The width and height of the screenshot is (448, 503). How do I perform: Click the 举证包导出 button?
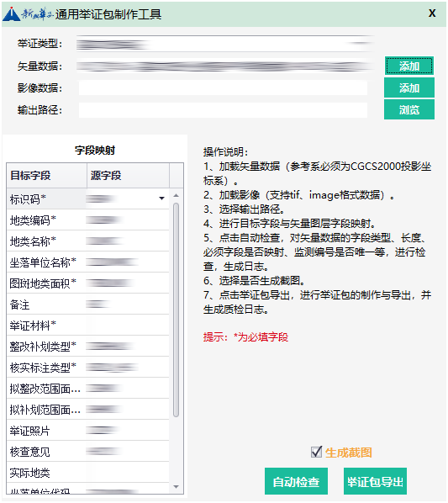[375, 481]
